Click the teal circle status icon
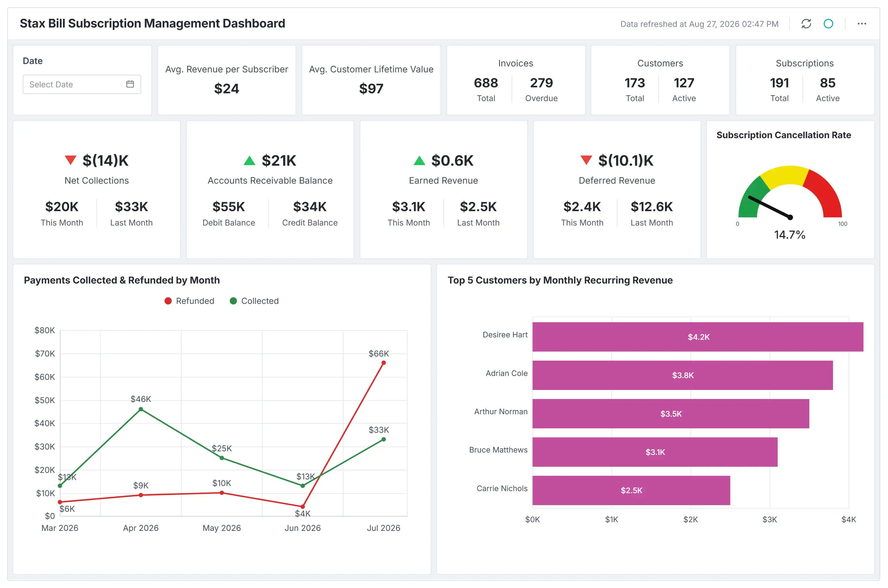888x588 pixels. pos(828,24)
